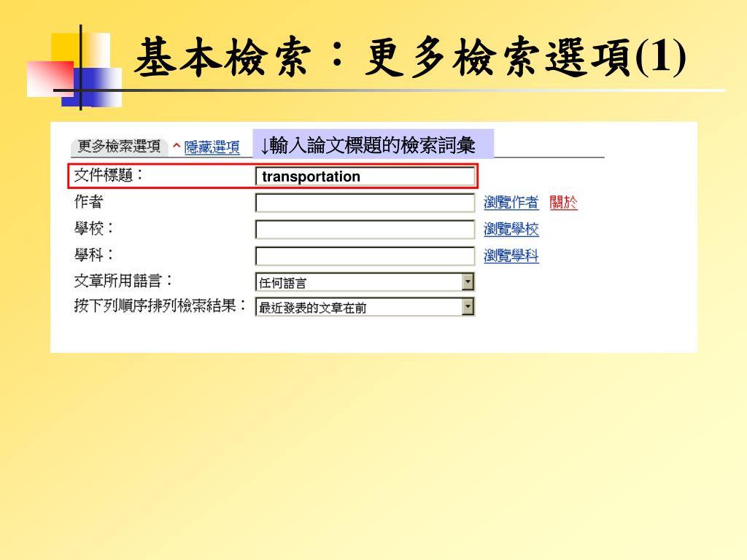Image resolution: width=747 pixels, height=560 pixels.
Task: Click the 輸入論文標題的檢索詞彙 purple callout label
Action: [373, 144]
